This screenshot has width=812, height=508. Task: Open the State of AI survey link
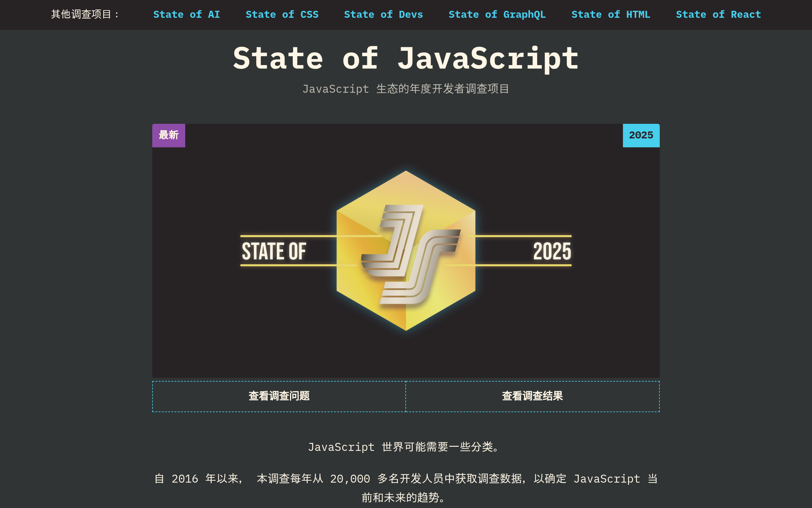[187, 15]
